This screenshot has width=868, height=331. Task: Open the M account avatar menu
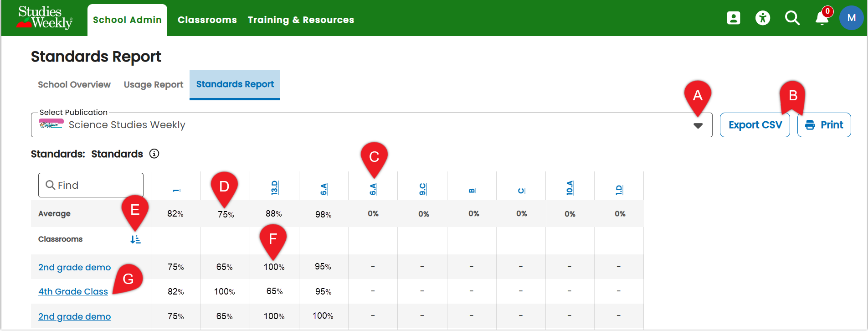tap(851, 18)
